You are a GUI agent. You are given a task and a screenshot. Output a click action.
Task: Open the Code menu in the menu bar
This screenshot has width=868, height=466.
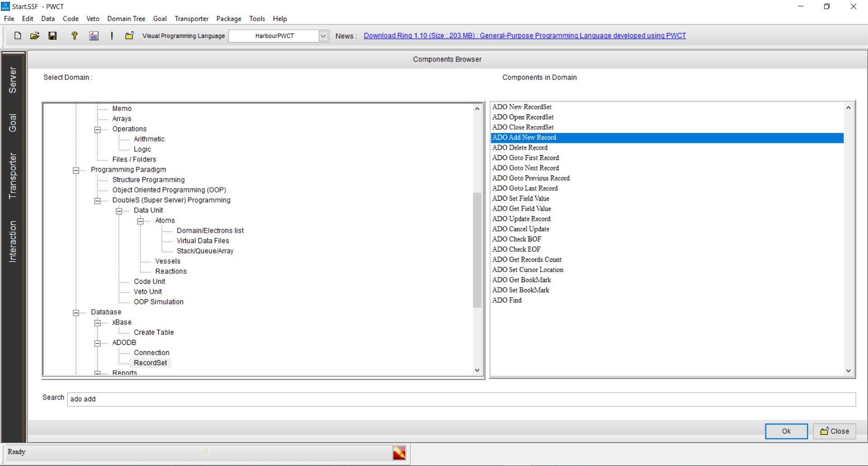coord(71,19)
